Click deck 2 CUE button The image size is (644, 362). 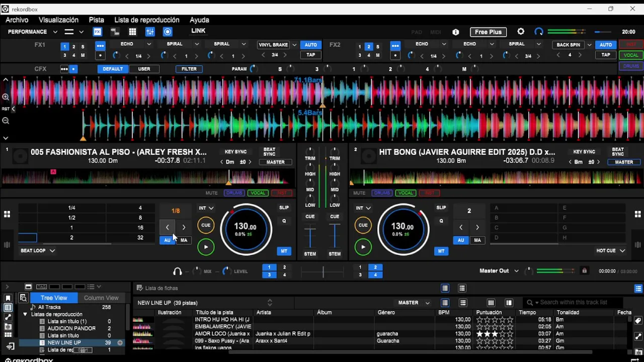pyautogui.click(x=363, y=225)
